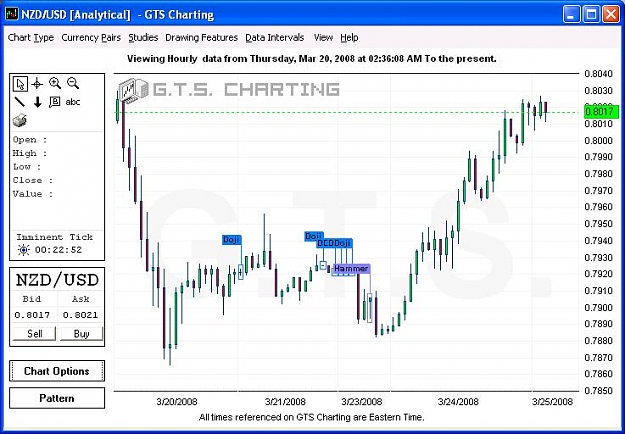
Task: Minimize the GTS Charting window
Action: point(572,14)
